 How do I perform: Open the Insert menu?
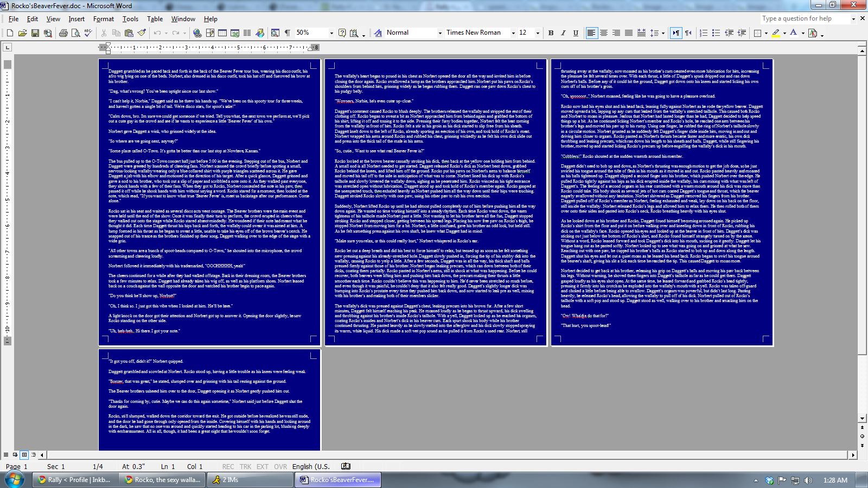click(76, 19)
